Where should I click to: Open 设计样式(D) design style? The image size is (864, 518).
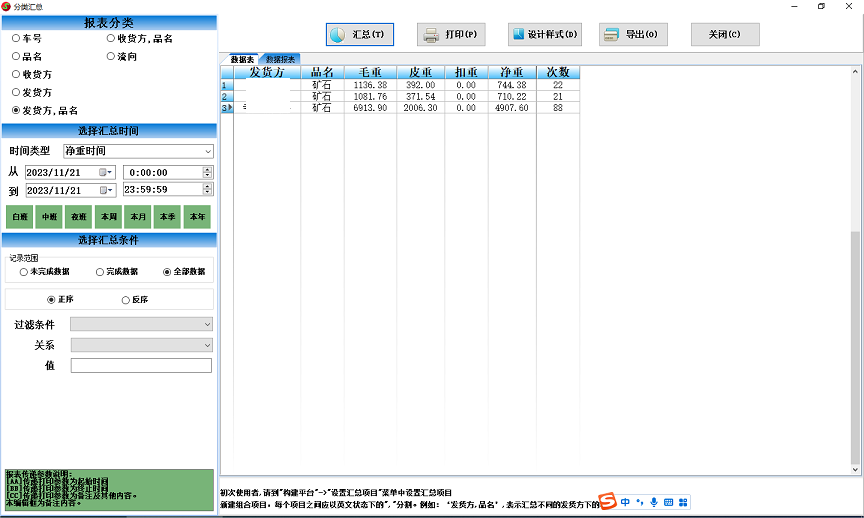click(544, 34)
